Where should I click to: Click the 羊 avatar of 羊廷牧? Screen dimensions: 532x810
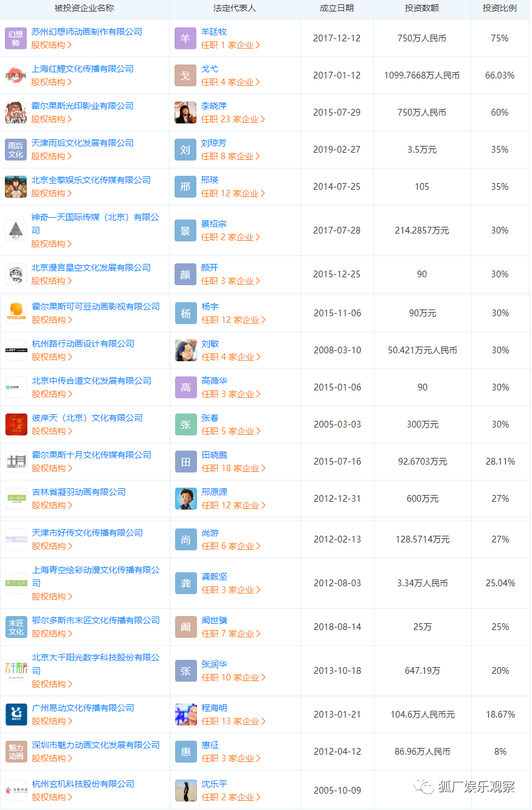click(x=185, y=38)
